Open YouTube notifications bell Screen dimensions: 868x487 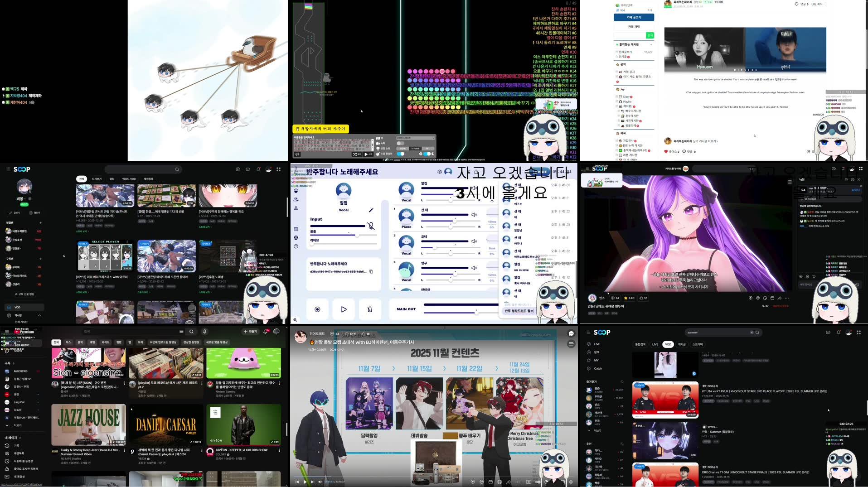pyautogui.click(x=265, y=332)
